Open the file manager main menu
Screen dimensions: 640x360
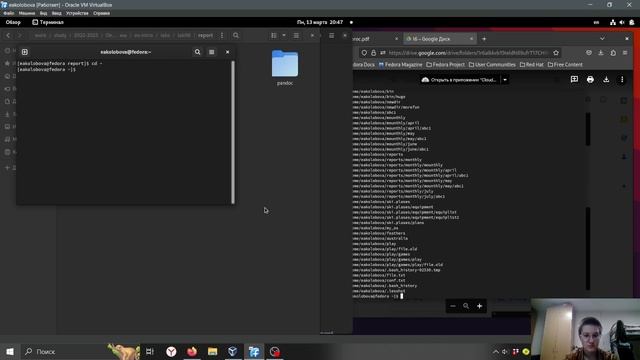pyautogui.click(x=296, y=36)
